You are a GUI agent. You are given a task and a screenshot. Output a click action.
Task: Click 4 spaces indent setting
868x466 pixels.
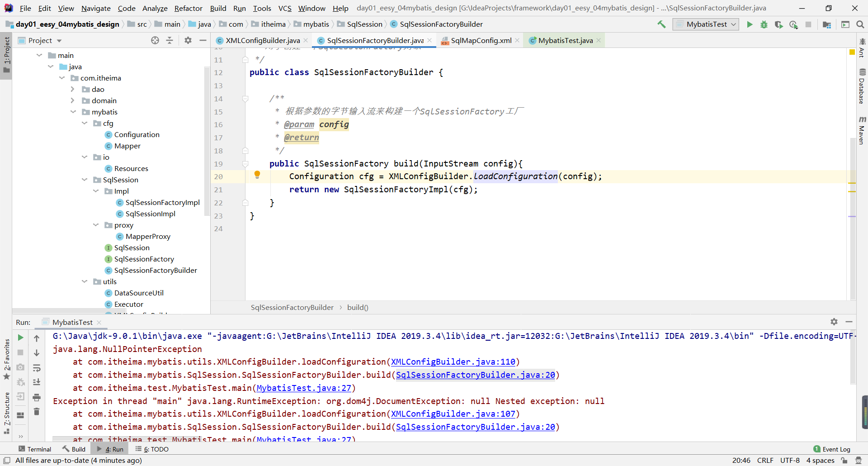click(x=820, y=460)
